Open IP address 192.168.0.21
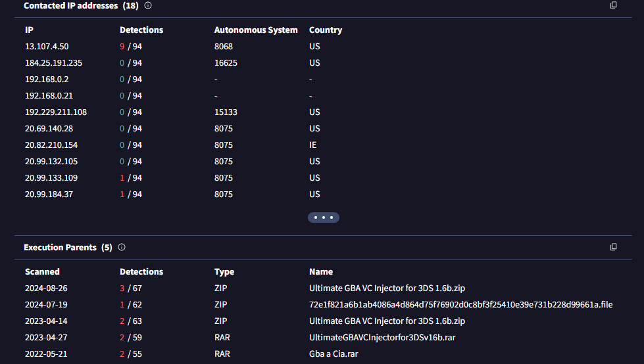The height and width of the screenshot is (364, 644). click(x=49, y=96)
